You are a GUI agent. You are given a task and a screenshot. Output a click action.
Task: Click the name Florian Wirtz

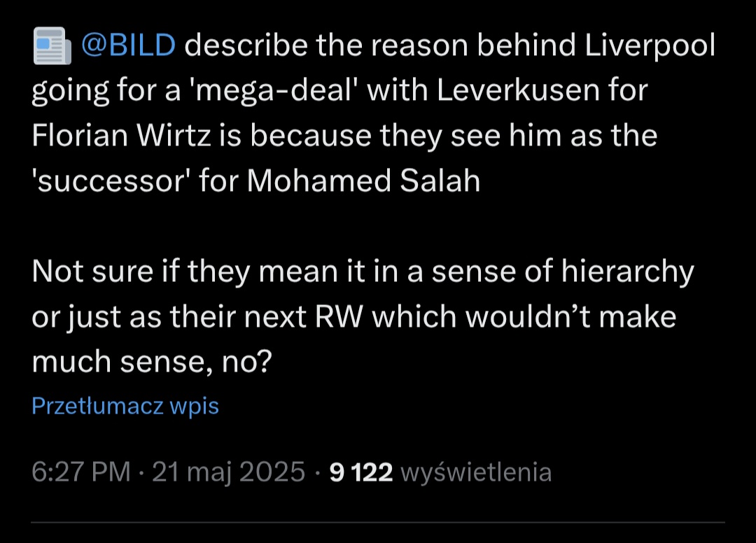click(x=121, y=136)
